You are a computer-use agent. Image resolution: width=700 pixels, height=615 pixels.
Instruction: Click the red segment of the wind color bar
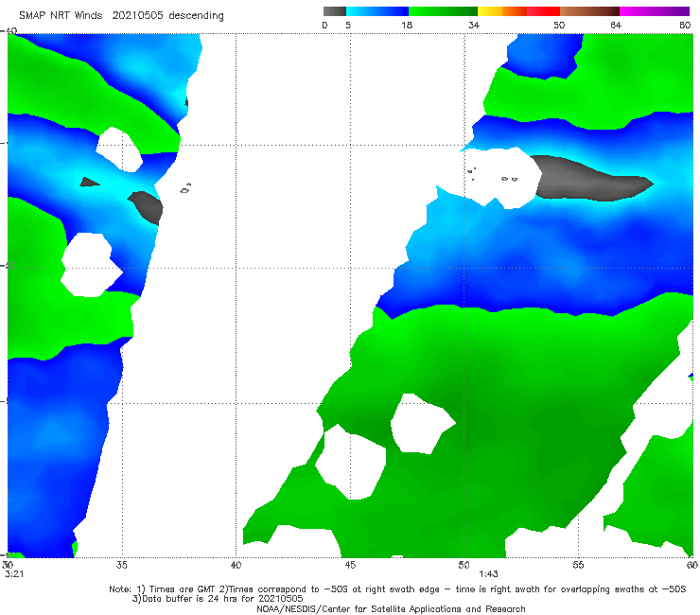click(x=543, y=11)
